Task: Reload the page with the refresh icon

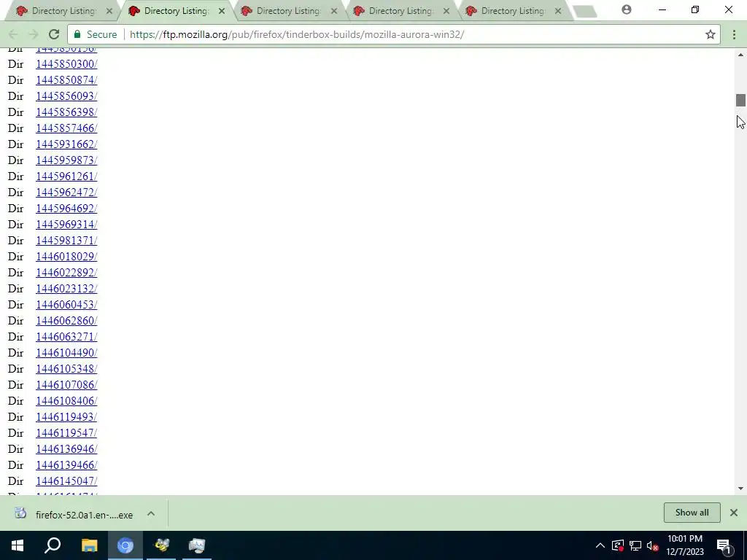Action: pos(54,34)
